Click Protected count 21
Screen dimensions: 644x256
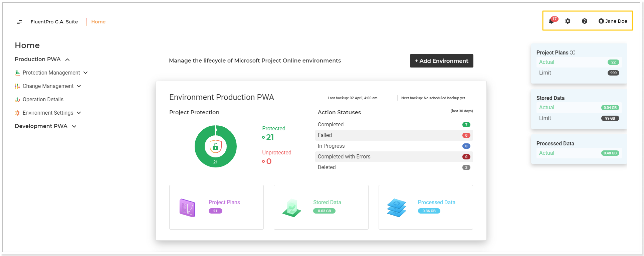[x=270, y=137]
